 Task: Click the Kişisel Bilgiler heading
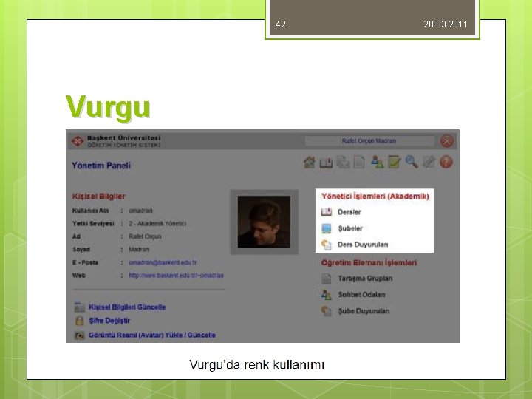pos(99,196)
